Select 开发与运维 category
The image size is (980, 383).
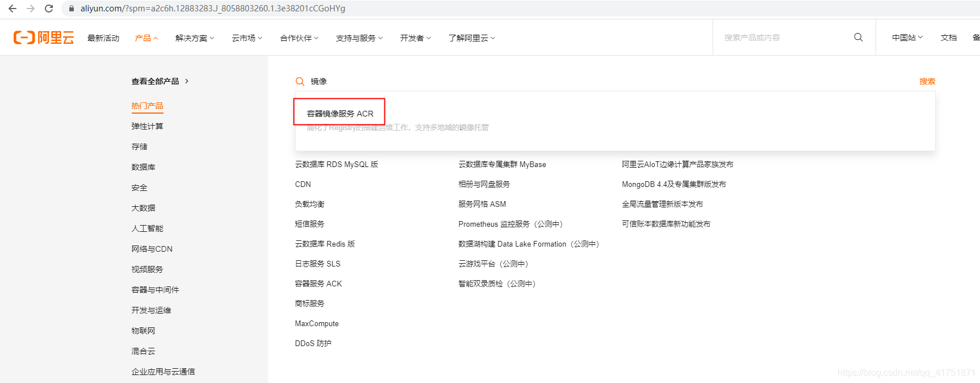151,310
